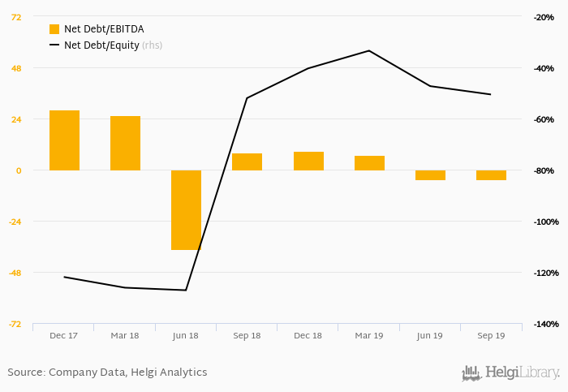The image size is (568, 392).
Task: Toggle the Net Debt/EBITDA legend label
Action: pos(104,29)
